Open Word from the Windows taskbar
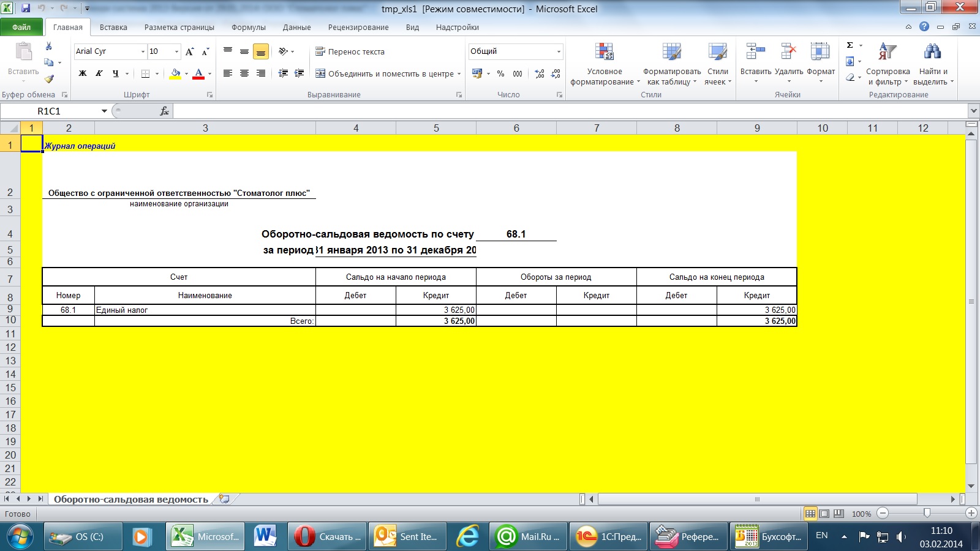The image size is (980, 551). coord(265,536)
